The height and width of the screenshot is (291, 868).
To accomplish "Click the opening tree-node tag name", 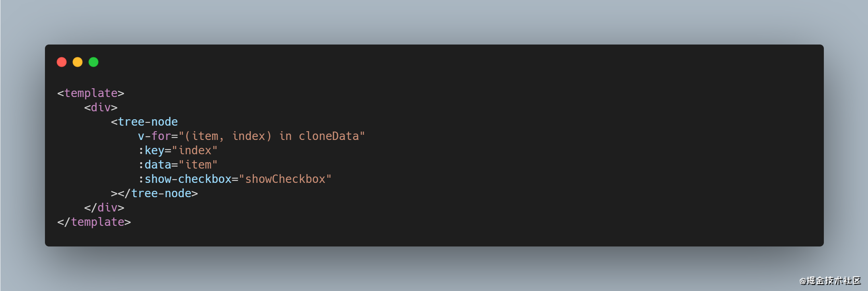I will click(148, 122).
